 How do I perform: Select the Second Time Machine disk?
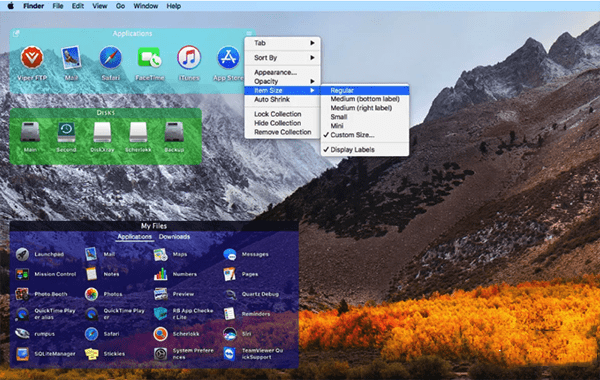tap(66, 132)
